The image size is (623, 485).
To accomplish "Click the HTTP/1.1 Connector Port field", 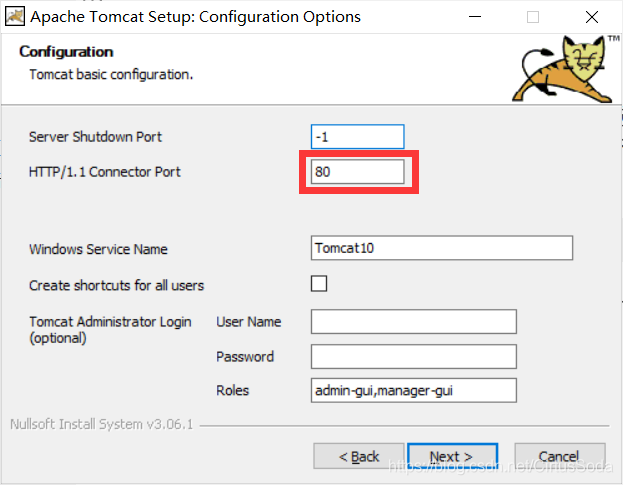I will coord(358,172).
